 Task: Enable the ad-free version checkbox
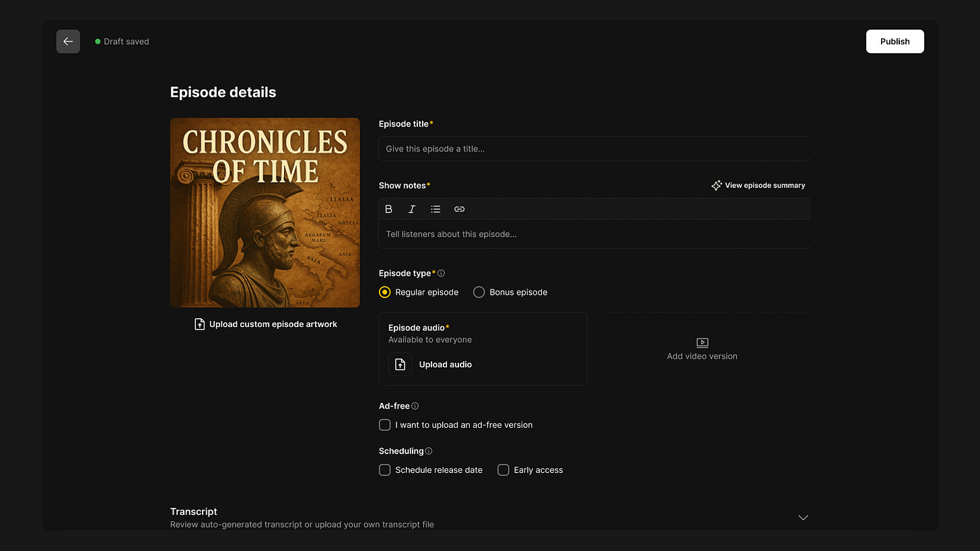coord(385,425)
